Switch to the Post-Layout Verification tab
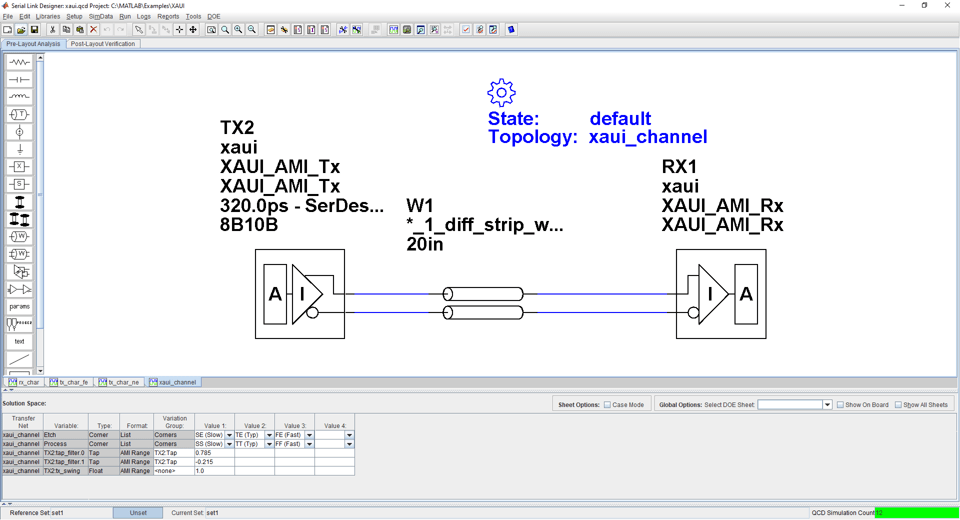 103,44
